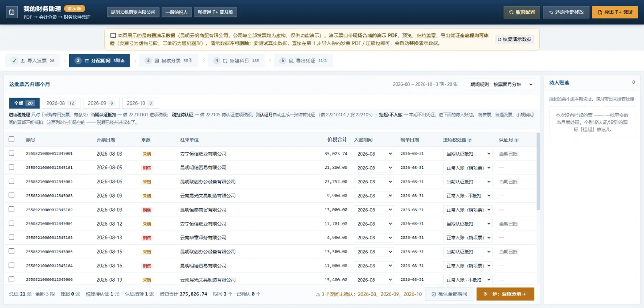Open 账套配置 settings
This screenshot has height=308, width=644.
pos(521,12)
